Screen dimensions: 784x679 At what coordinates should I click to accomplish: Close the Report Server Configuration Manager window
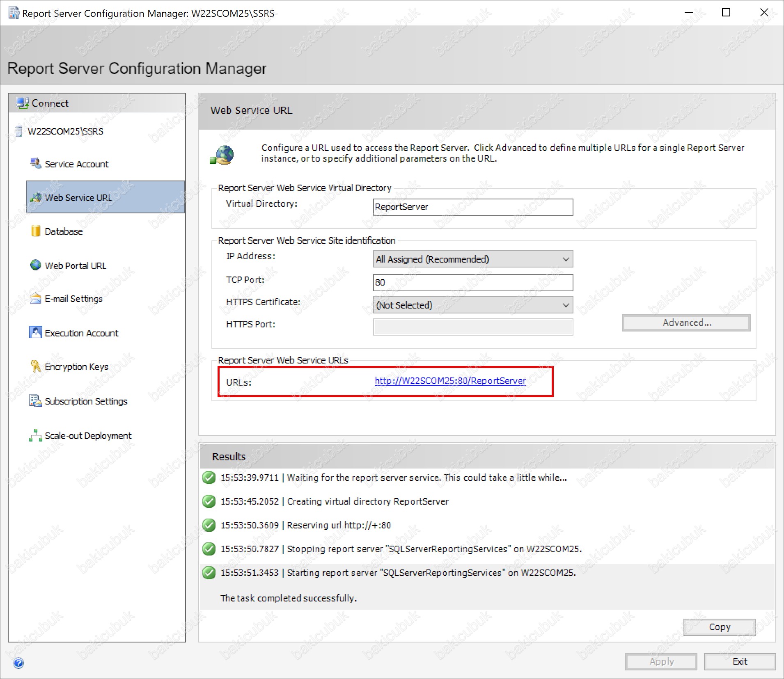[x=764, y=13]
